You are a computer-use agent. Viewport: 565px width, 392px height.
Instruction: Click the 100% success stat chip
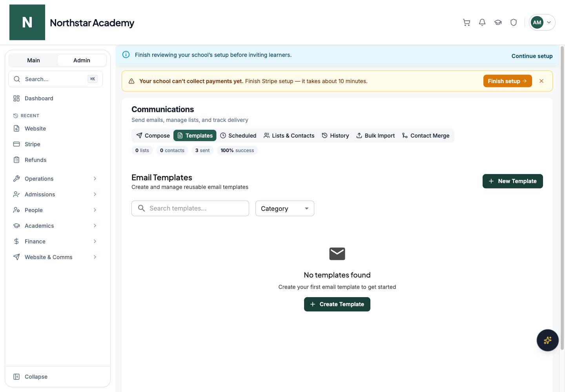237,151
